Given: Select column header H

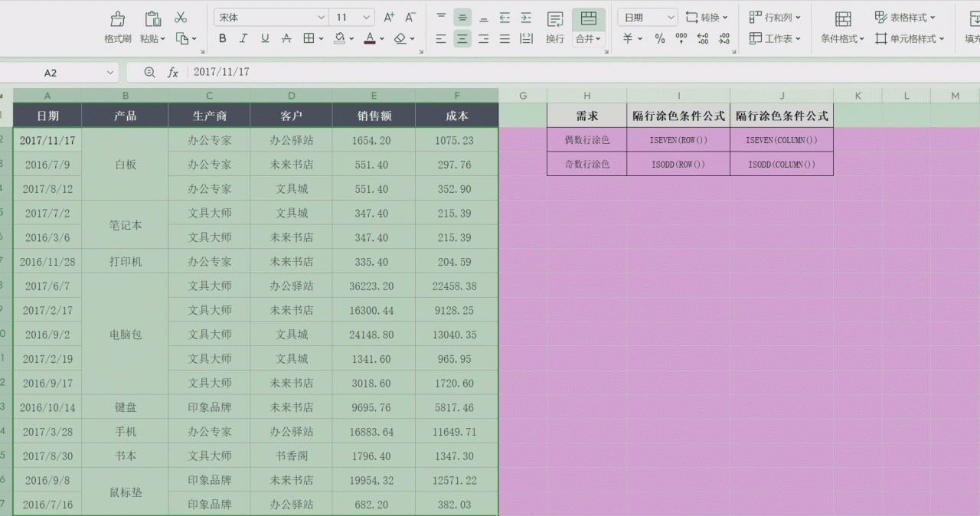Looking at the screenshot, I should [x=586, y=96].
